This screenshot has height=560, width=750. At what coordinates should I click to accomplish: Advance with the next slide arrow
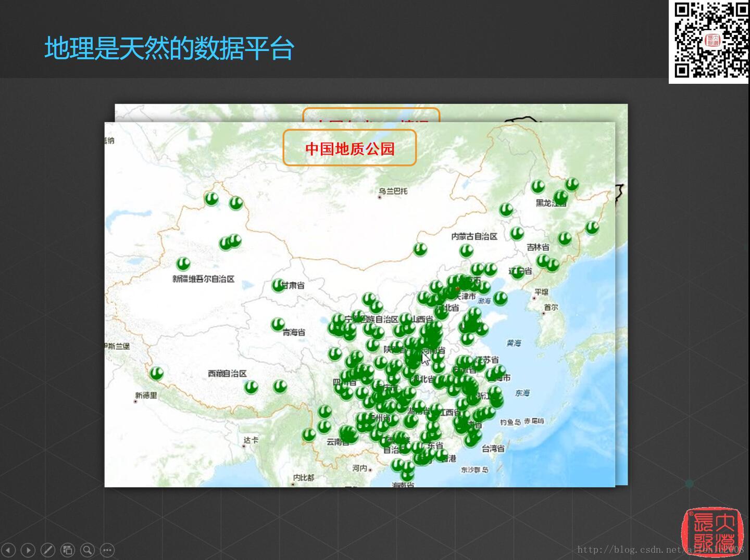[28, 550]
